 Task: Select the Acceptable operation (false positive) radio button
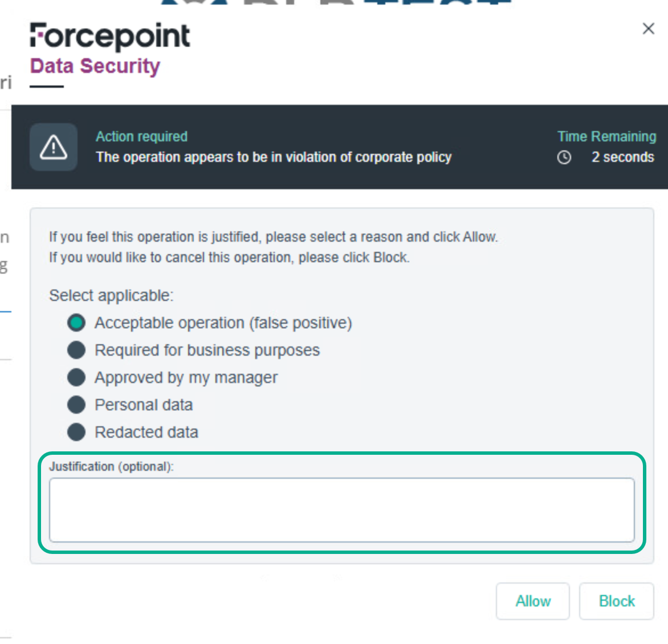click(x=76, y=323)
